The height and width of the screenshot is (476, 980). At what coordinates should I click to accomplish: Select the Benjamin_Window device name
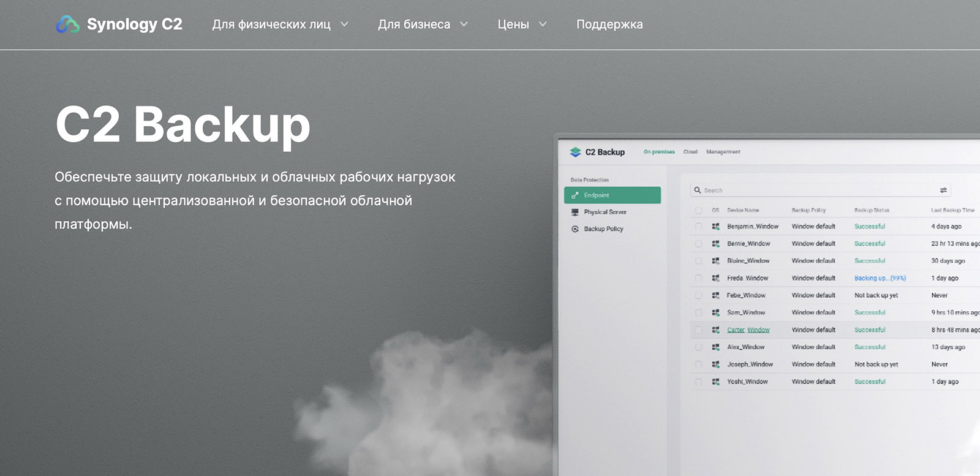[753, 227]
